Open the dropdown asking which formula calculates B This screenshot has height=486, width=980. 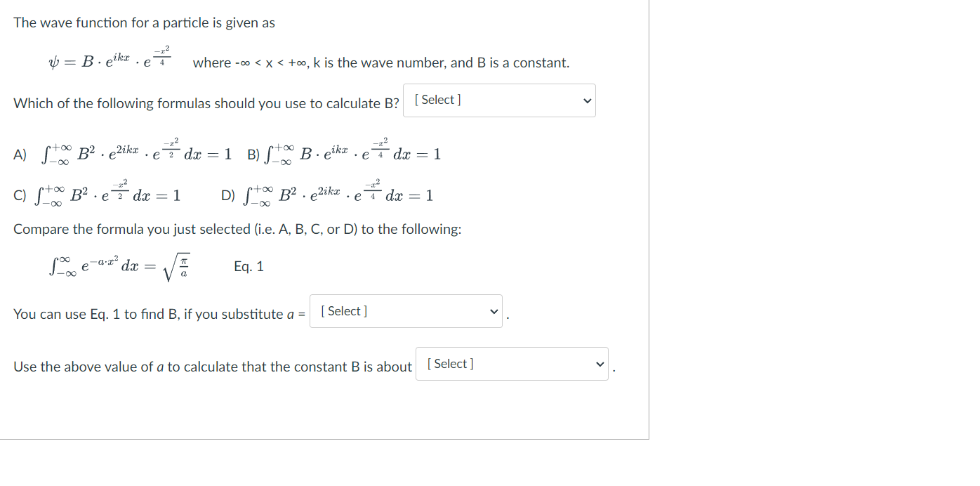499,100
